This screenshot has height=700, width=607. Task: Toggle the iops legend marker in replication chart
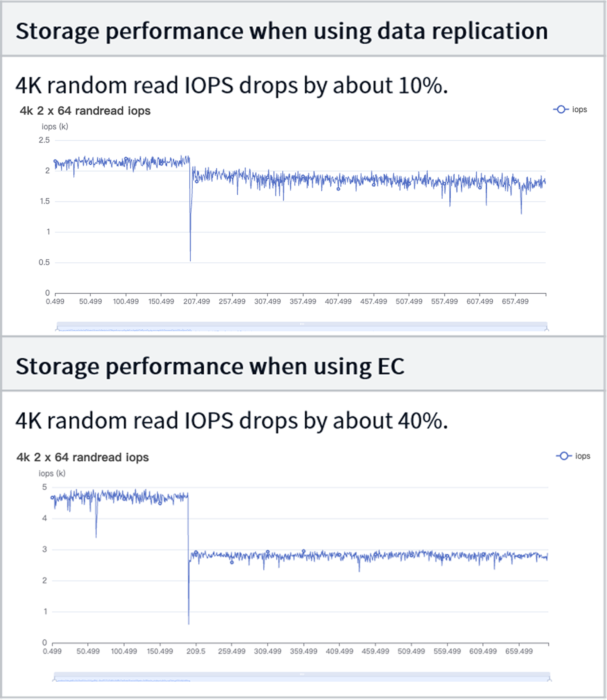tap(560, 109)
